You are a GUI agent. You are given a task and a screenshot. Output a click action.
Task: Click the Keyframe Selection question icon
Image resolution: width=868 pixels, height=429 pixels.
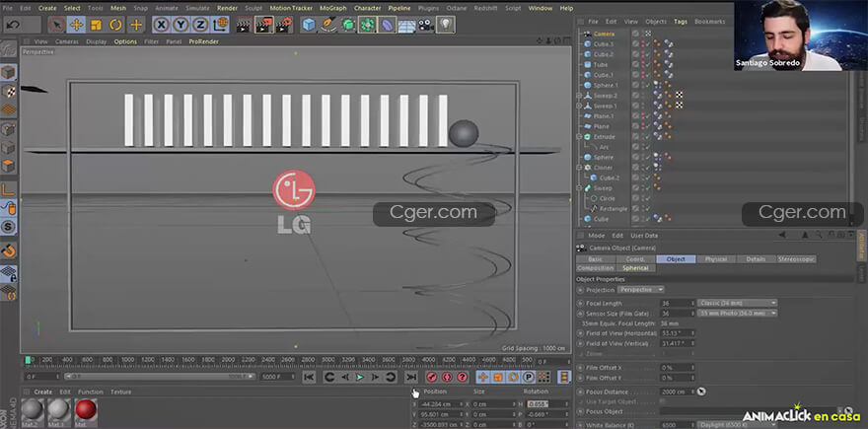463,377
